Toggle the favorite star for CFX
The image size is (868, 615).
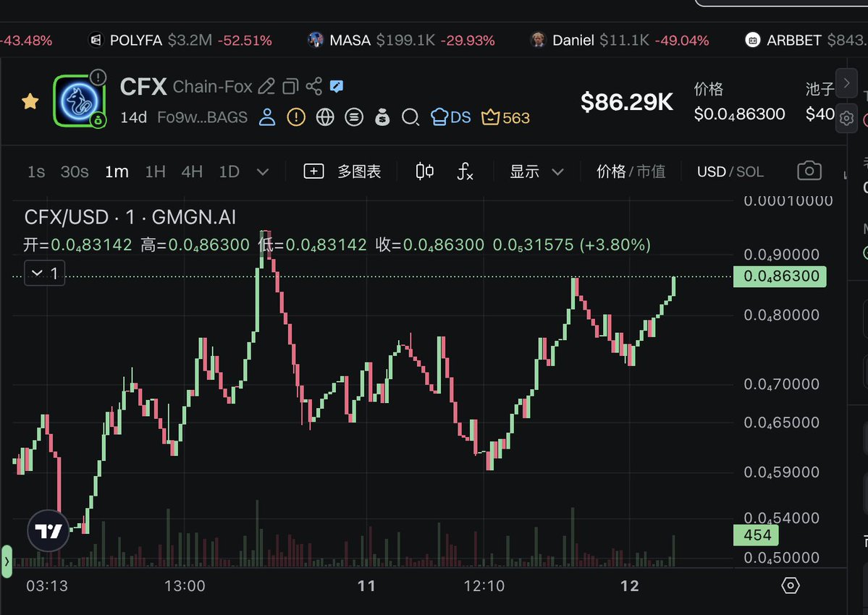coord(30,101)
